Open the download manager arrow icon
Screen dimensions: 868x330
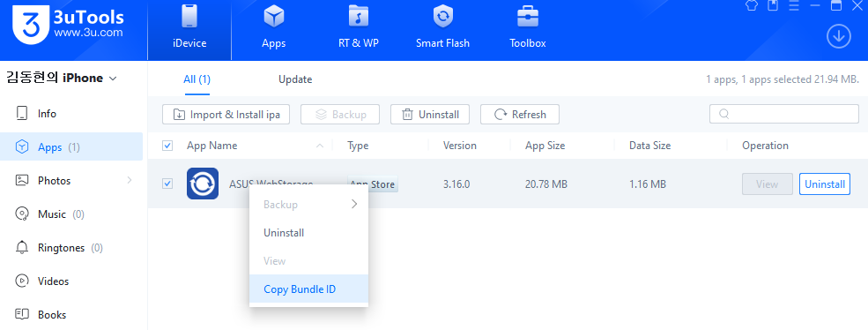click(x=839, y=37)
